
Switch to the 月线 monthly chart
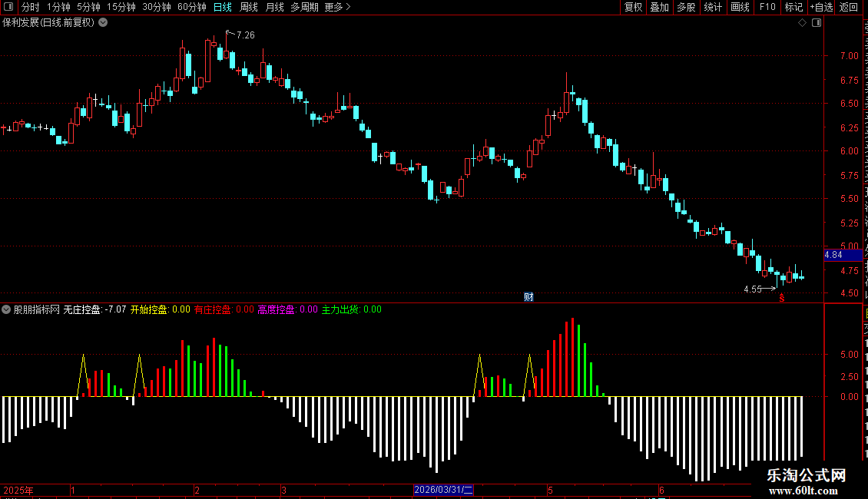274,7
